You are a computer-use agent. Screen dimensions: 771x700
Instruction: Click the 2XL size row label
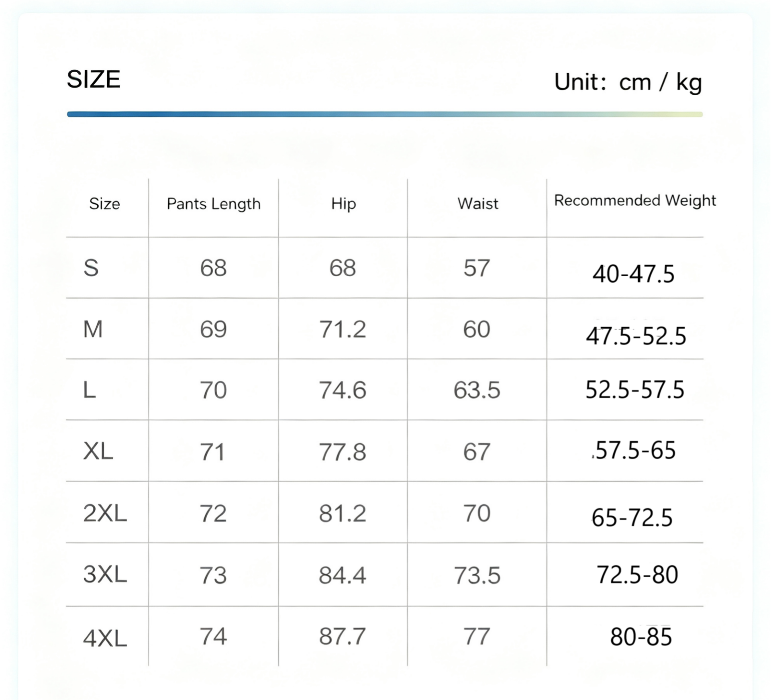point(105,513)
